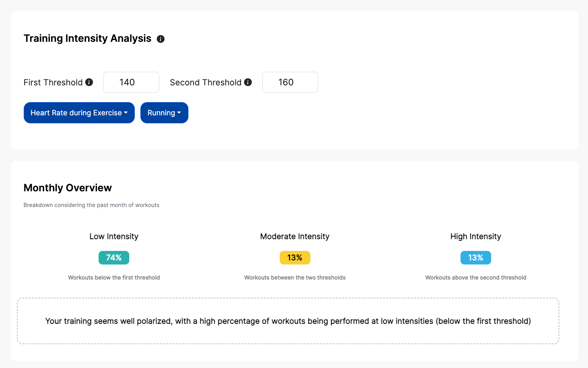Click the info icon next to First Threshold
588x368 pixels.
pyautogui.click(x=89, y=82)
